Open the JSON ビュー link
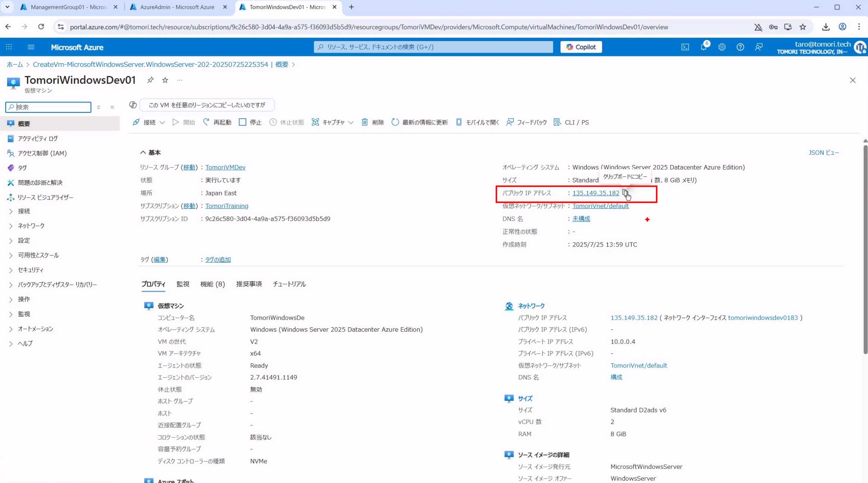868x483 pixels. (823, 152)
